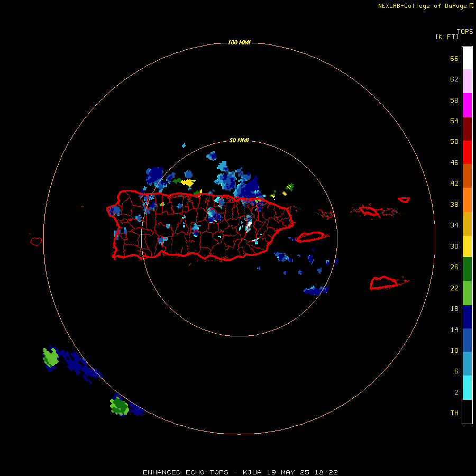Pick the light blue 6 kft legend swatch
The image size is (476, 476).
pyautogui.click(x=467, y=364)
